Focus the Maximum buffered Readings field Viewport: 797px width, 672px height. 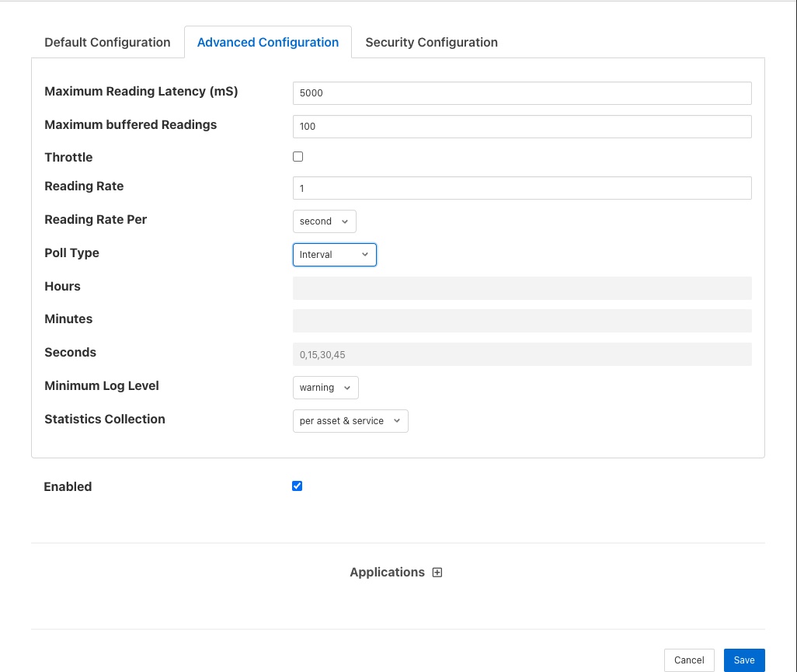[522, 127]
